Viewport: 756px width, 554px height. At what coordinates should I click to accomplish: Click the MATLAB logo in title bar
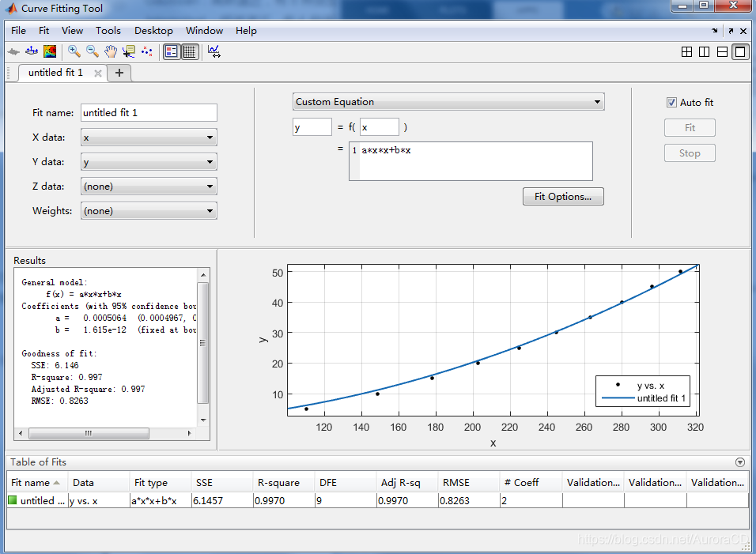coord(12,8)
